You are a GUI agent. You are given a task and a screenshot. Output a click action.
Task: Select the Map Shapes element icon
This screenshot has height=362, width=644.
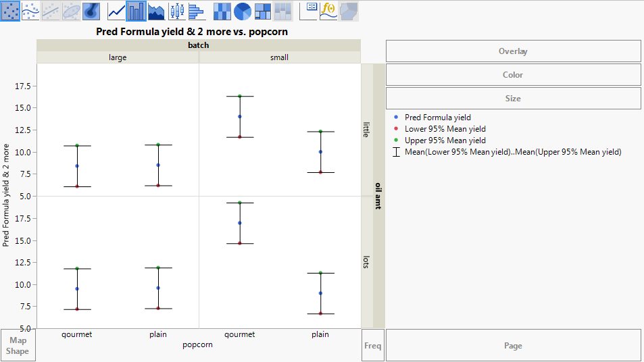(x=349, y=11)
